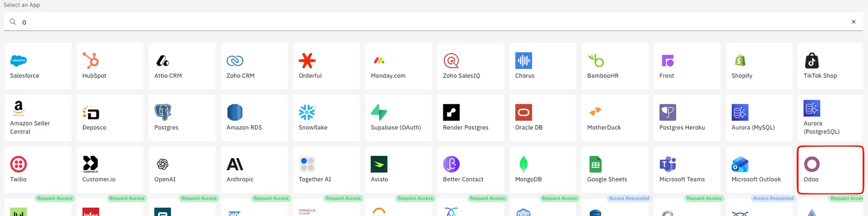Choose the Google Sheets app
The width and height of the screenshot is (868, 216).
[x=615, y=170]
